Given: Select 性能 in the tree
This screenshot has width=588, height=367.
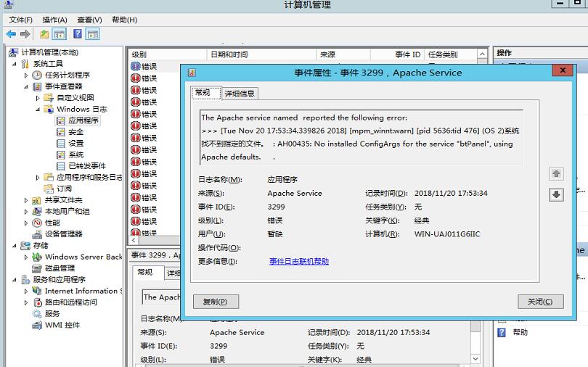Looking at the screenshot, I should (53, 223).
